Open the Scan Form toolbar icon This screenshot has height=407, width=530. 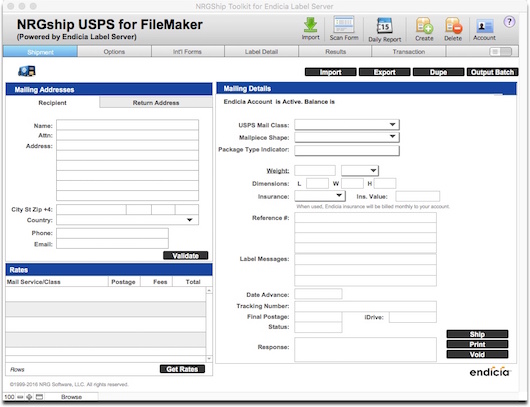coord(344,24)
